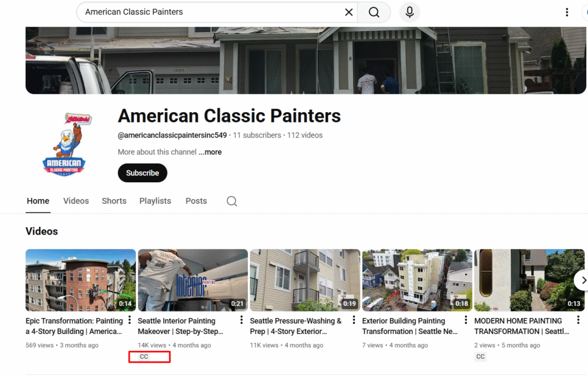This screenshot has width=588, height=376.
Task: Go to the Playlists tab
Action: [x=155, y=201]
